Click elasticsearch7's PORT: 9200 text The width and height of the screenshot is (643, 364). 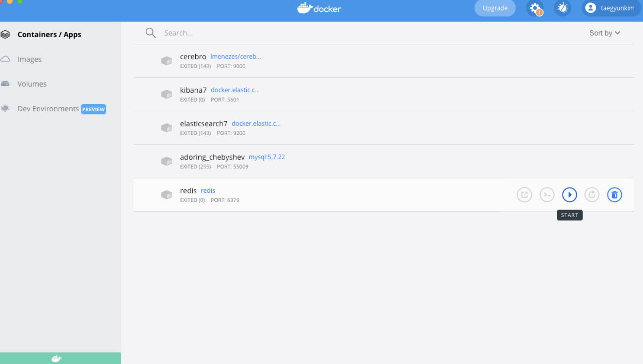click(x=231, y=133)
